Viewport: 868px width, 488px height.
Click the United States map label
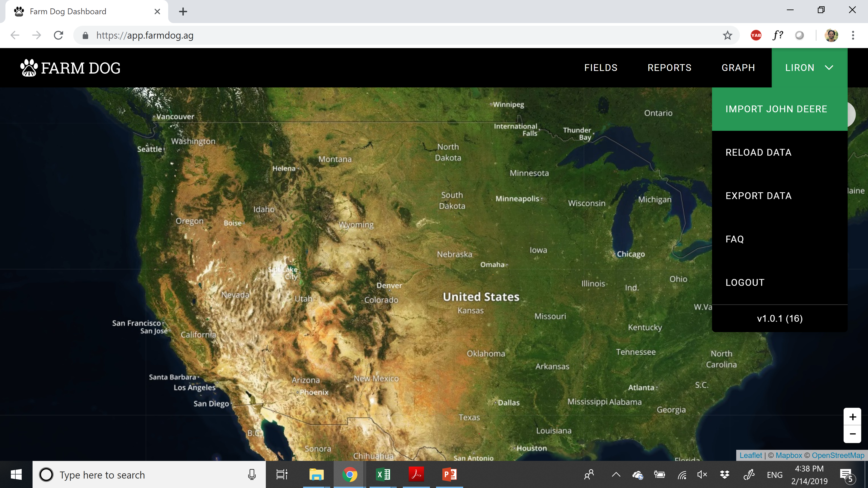click(481, 296)
